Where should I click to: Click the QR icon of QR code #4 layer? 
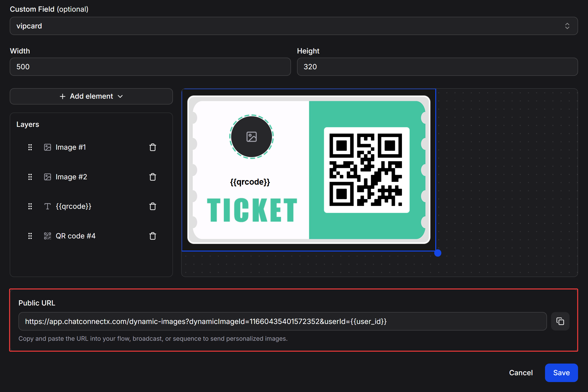point(47,236)
